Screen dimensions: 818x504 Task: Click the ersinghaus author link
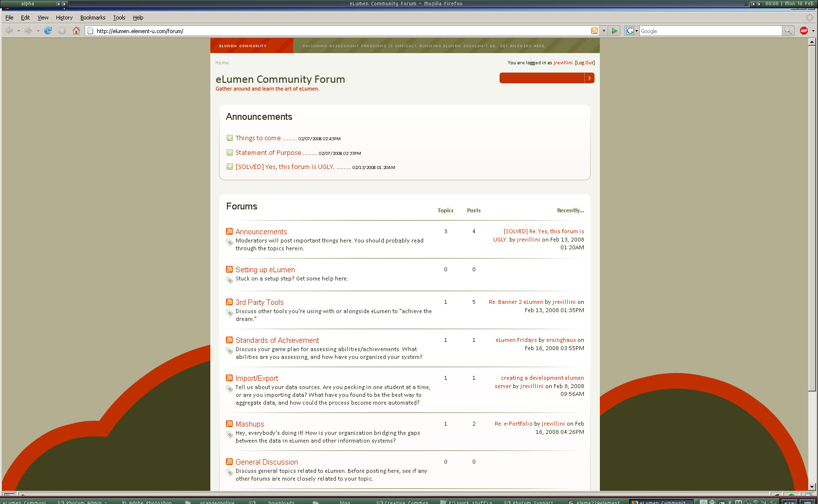[x=561, y=340]
